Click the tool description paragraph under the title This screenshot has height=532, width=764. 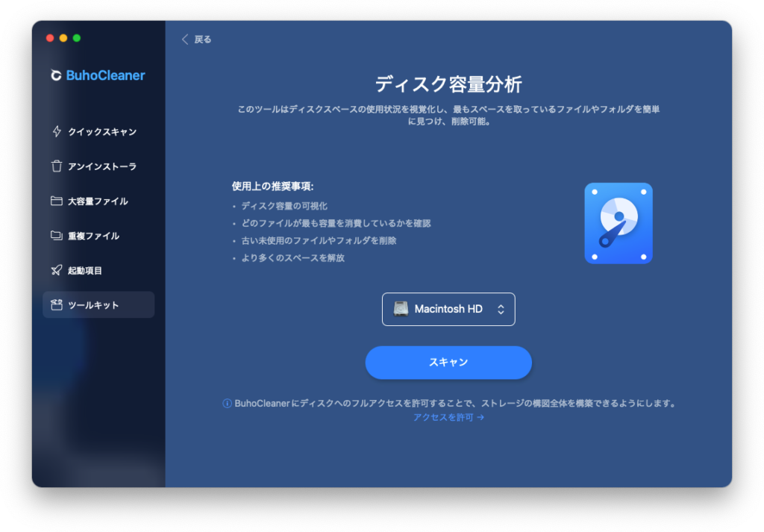[x=448, y=115]
